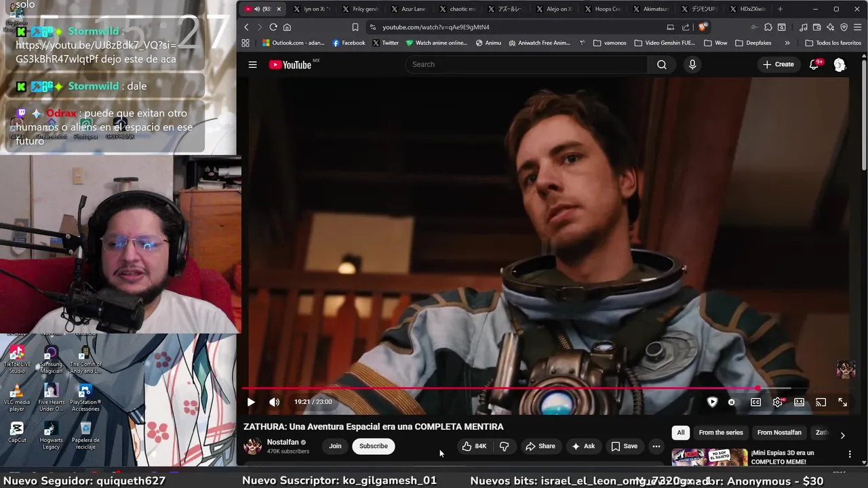The height and width of the screenshot is (488, 868).
Task: Click the Ask button under the video
Action: pyautogui.click(x=583, y=446)
